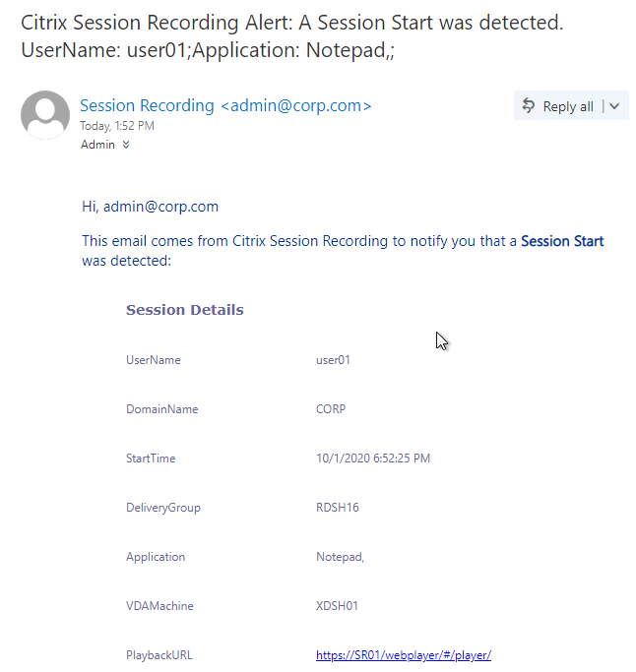The width and height of the screenshot is (636, 672).
Task: Expand the Admin recipients list
Action: (x=126, y=145)
